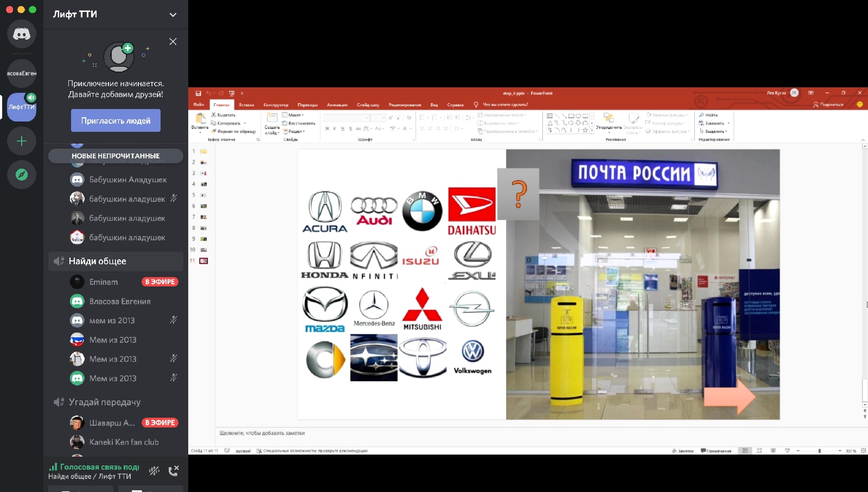Open the асоваЕвген server icon
Viewport: 868px width, 492px height.
click(x=22, y=73)
